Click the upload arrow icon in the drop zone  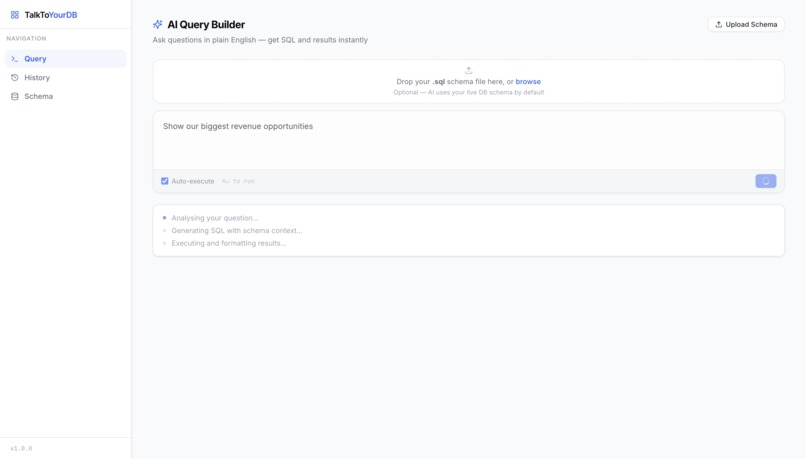click(468, 70)
